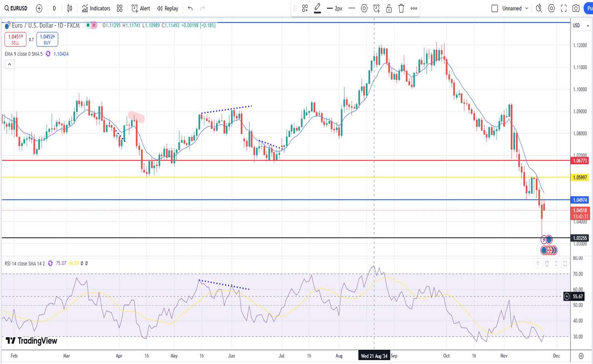Delete the selected drawing with trash icon

(401, 8)
